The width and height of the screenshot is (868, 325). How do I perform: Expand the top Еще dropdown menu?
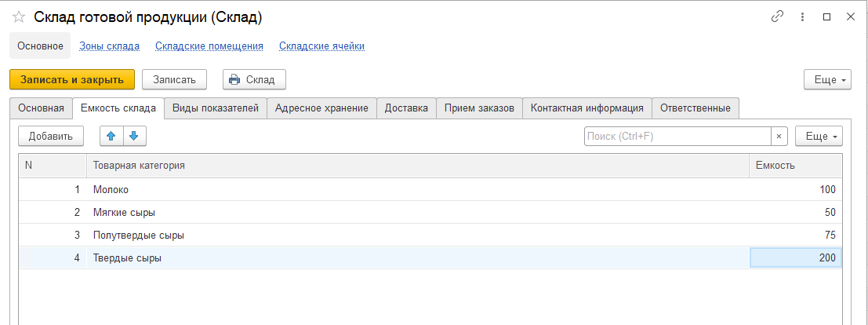[827, 79]
